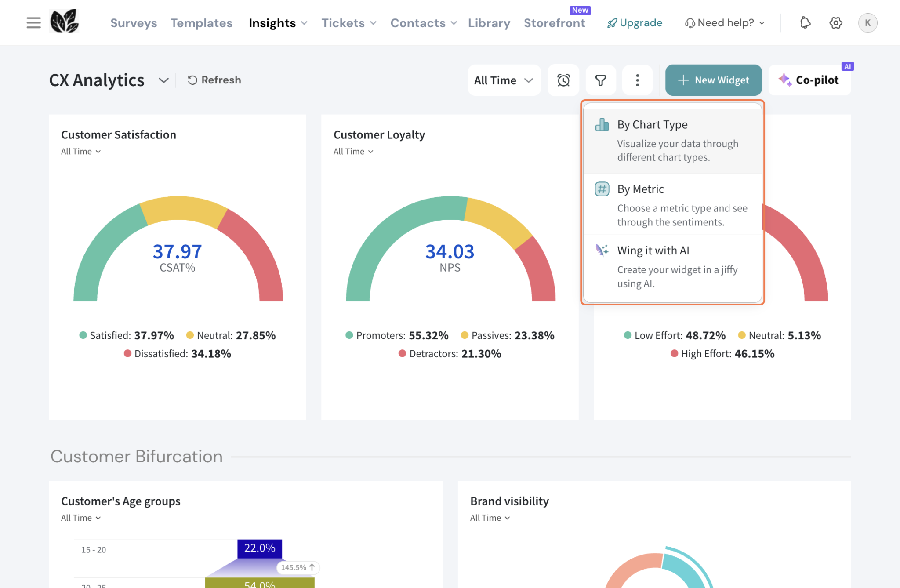The width and height of the screenshot is (900, 588).
Task: Open the notifications bell
Action: click(805, 23)
